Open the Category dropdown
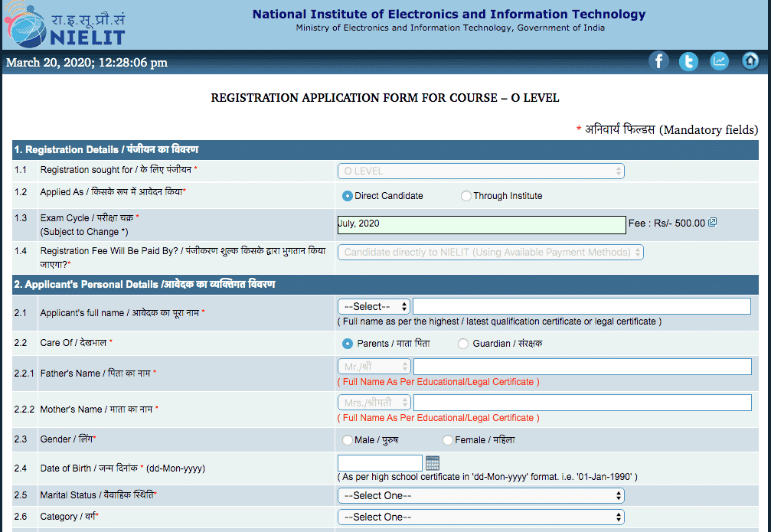Image resolution: width=771 pixels, height=532 pixels. (x=481, y=517)
